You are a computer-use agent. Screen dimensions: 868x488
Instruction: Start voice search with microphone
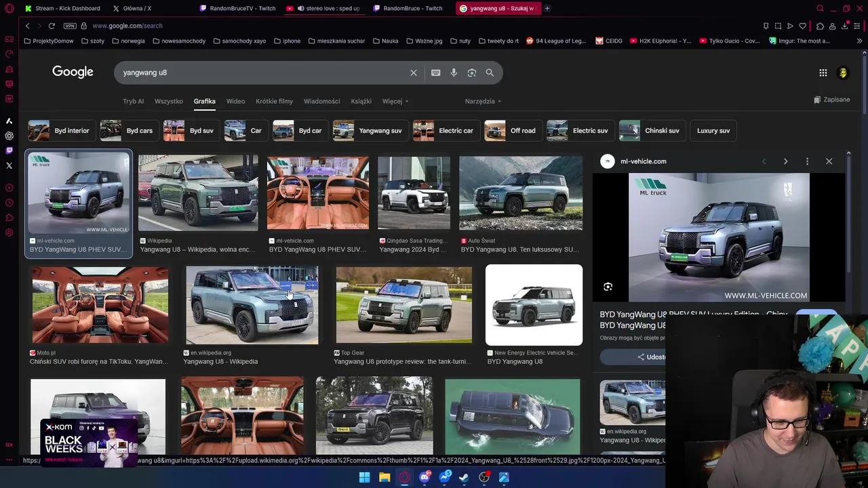[x=454, y=73]
